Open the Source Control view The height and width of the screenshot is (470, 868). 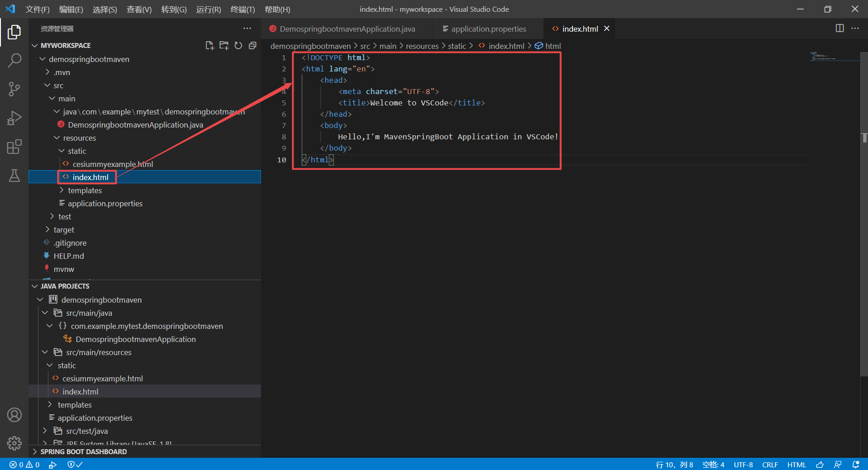14,89
